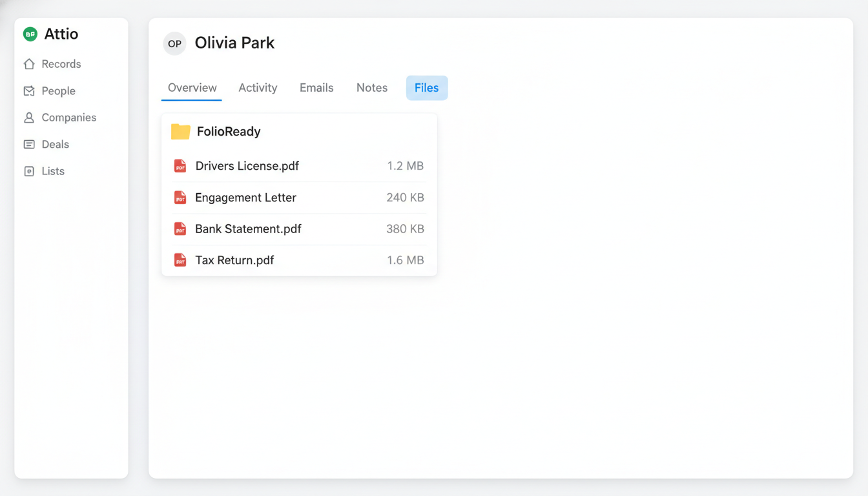Navigate to People in the sidebar
Screen dimensions: 868x496
click(58, 91)
